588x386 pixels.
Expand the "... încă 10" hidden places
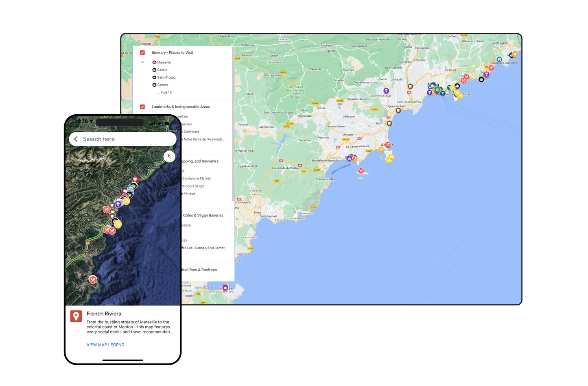pos(164,92)
